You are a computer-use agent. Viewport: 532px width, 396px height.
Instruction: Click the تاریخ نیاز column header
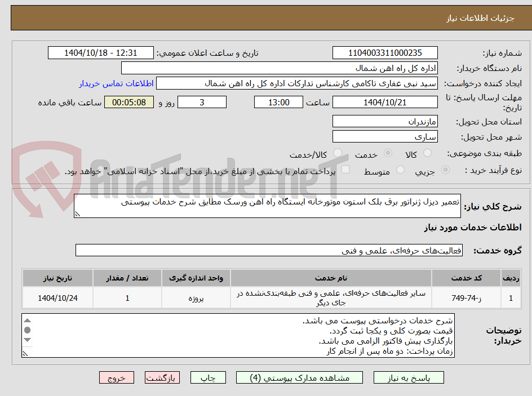[x=57, y=278]
